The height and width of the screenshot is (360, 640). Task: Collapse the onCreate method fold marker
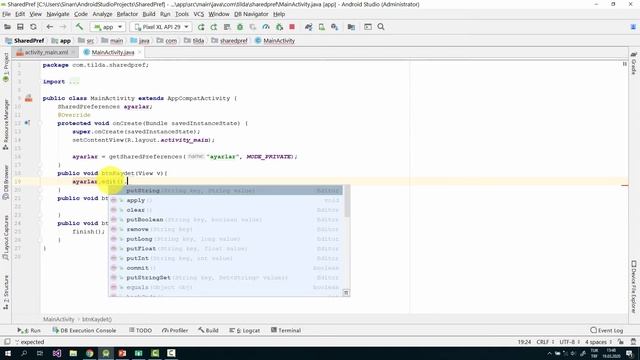click(x=40, y=123)
